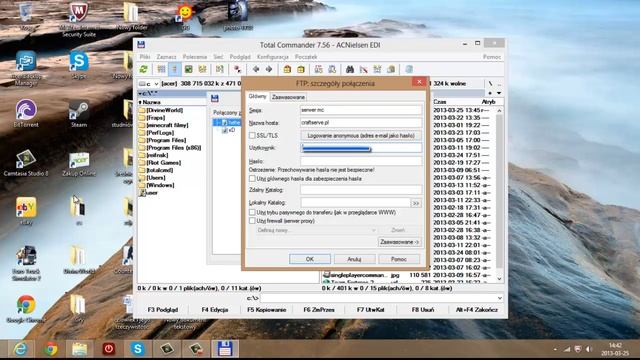Click the Hasło password field
Screen dimensions: 640x360
[x=361, y=161]
